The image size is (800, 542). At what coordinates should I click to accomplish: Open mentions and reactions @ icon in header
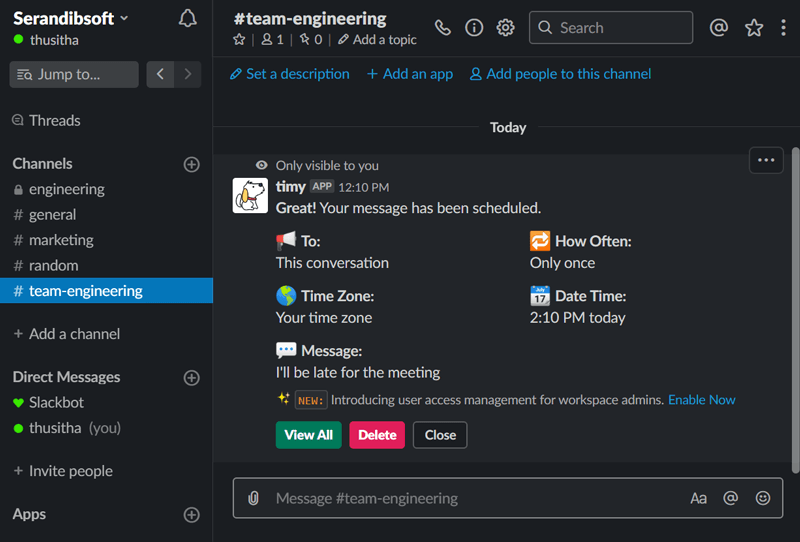click(718, 28)
